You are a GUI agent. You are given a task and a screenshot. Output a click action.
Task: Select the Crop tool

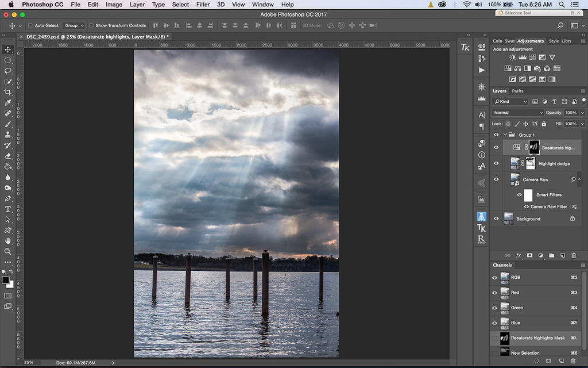point(8,92)
